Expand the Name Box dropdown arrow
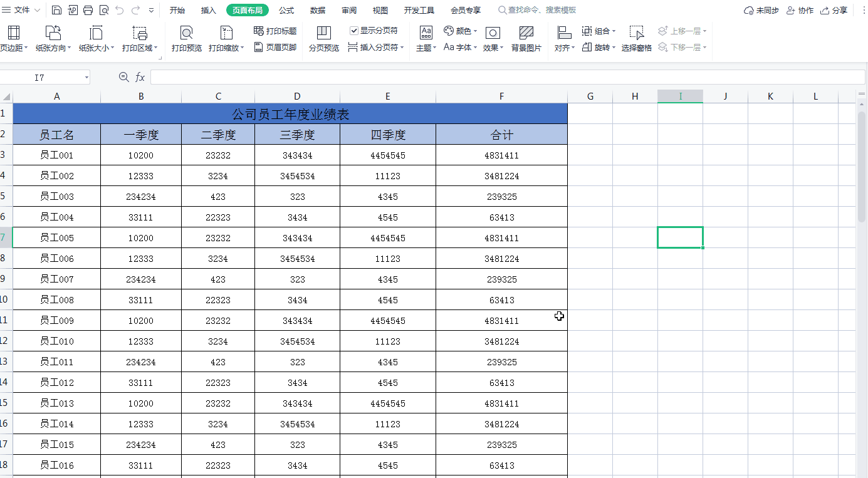 coord(86,77)
